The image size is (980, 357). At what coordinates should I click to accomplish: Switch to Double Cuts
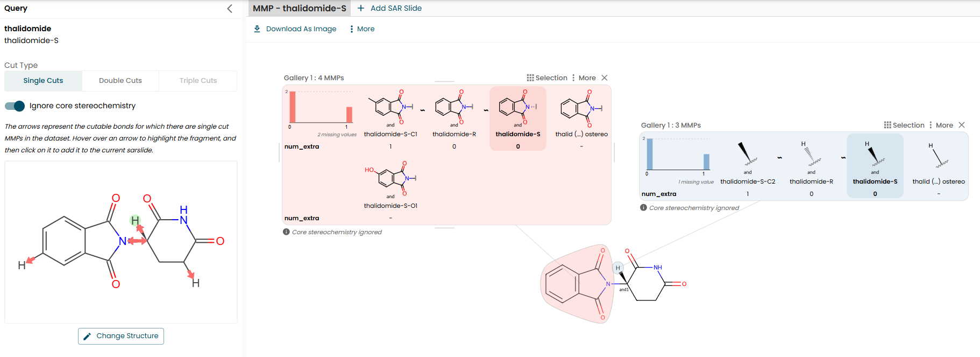(x=120, y=81)
